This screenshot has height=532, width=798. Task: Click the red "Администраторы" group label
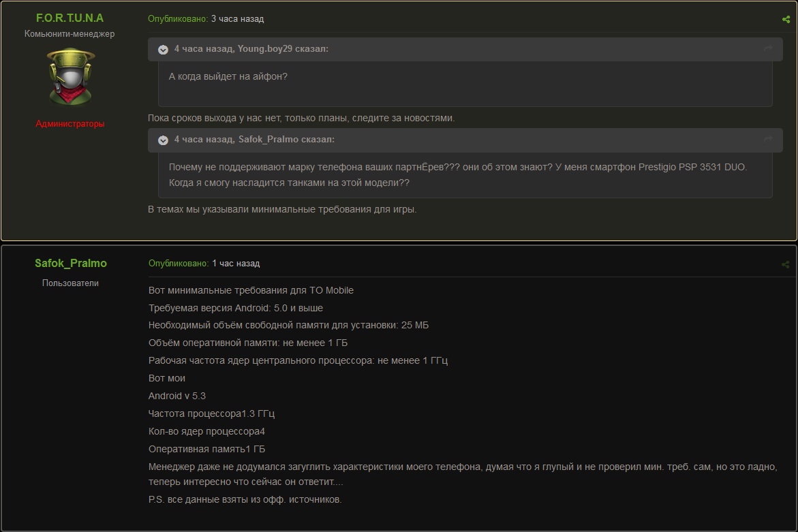(x=70, y=124)
